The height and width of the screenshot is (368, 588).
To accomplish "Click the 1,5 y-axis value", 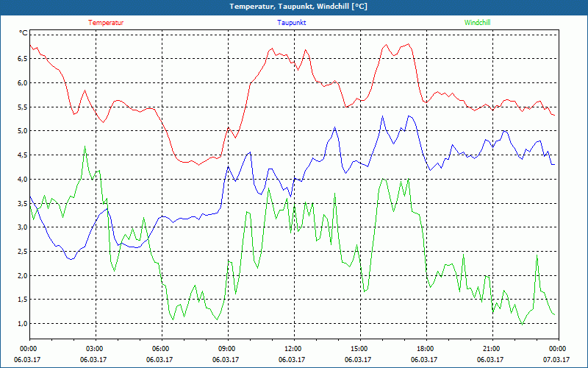I will point(23,300).
